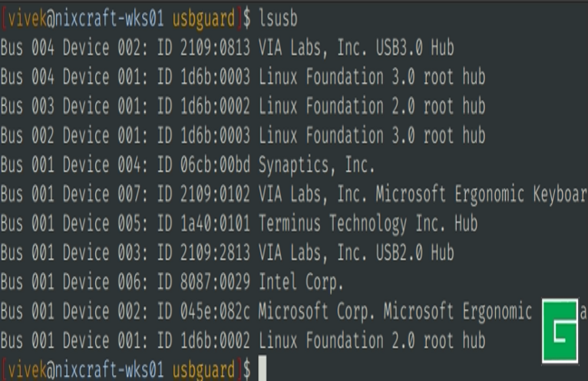Click the ID 2109:0813 text
Viewport: 588px width, 381px height.
(x=203, y=48)
